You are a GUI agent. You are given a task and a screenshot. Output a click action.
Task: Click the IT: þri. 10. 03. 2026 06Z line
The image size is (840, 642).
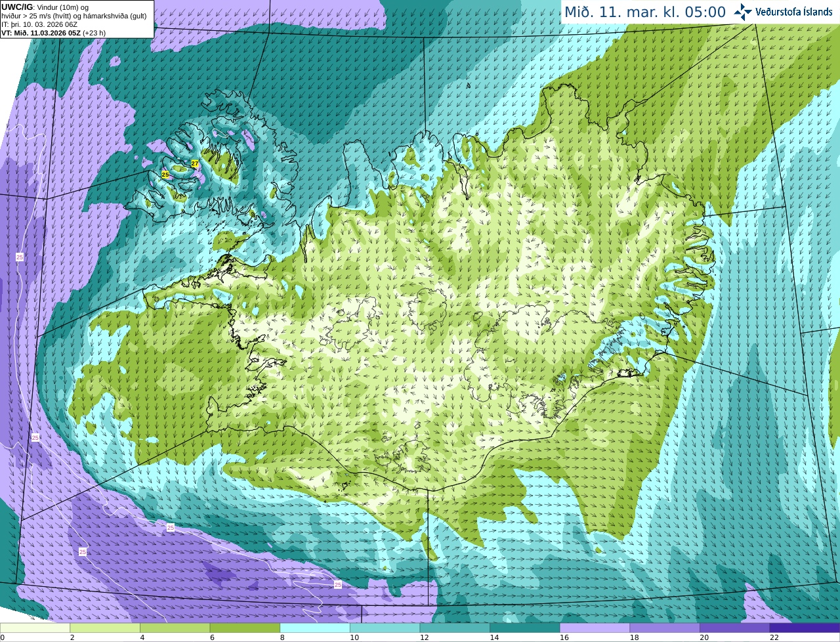40,24
